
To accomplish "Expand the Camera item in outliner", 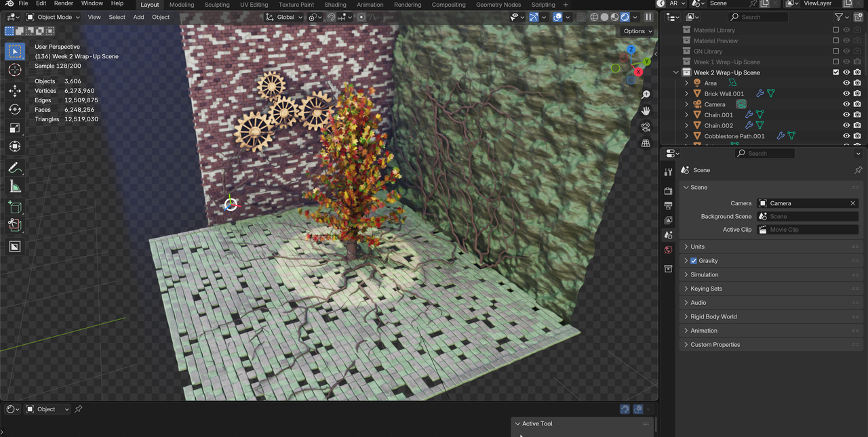I will point(686,104).
